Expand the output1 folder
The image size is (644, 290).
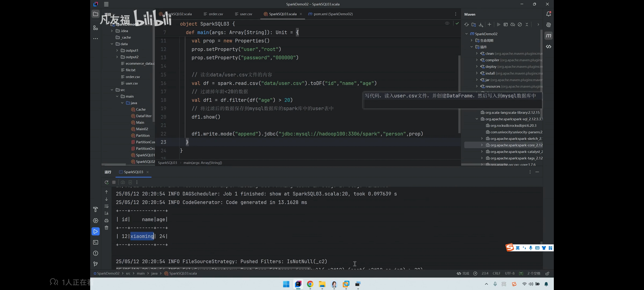coord(117,50)
